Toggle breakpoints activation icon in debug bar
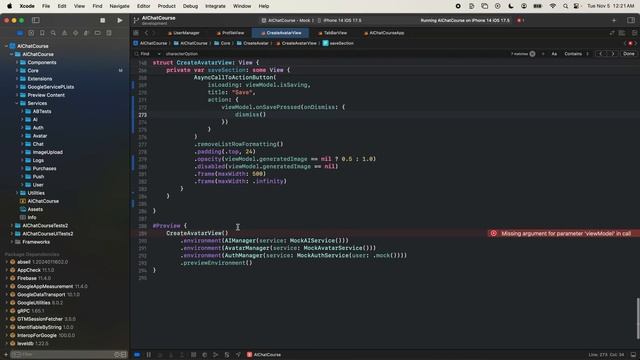This screenshot has width=640, height=360. click(x=137, y=355)
